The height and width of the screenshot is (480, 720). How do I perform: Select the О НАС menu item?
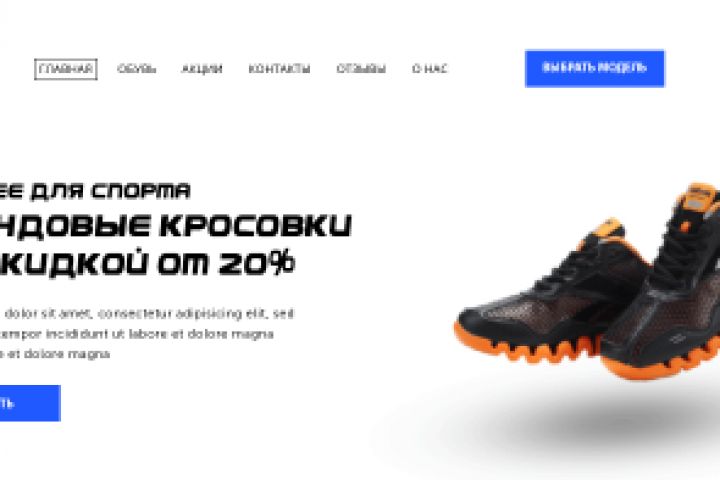pos(429,69)
